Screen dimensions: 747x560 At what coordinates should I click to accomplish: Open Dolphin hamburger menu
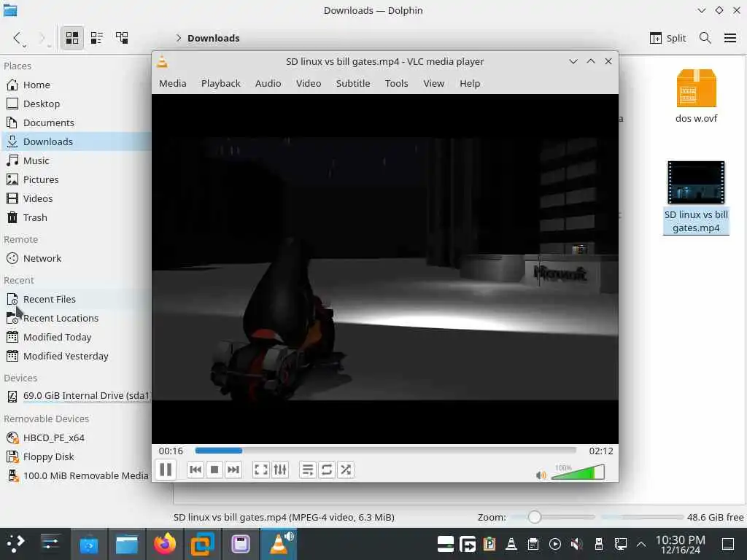[729, 38]
